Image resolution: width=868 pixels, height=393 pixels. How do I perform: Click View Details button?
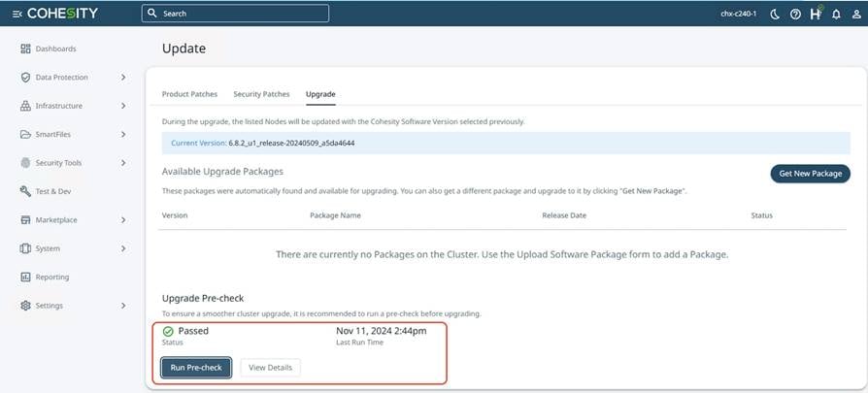(270, 368)
